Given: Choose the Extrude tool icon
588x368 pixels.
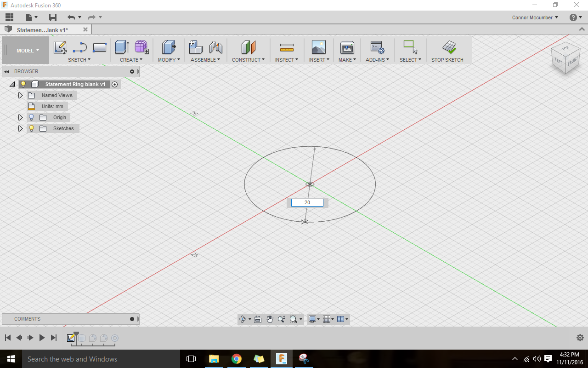Looking at the screenshot, I should click(122, 47).
